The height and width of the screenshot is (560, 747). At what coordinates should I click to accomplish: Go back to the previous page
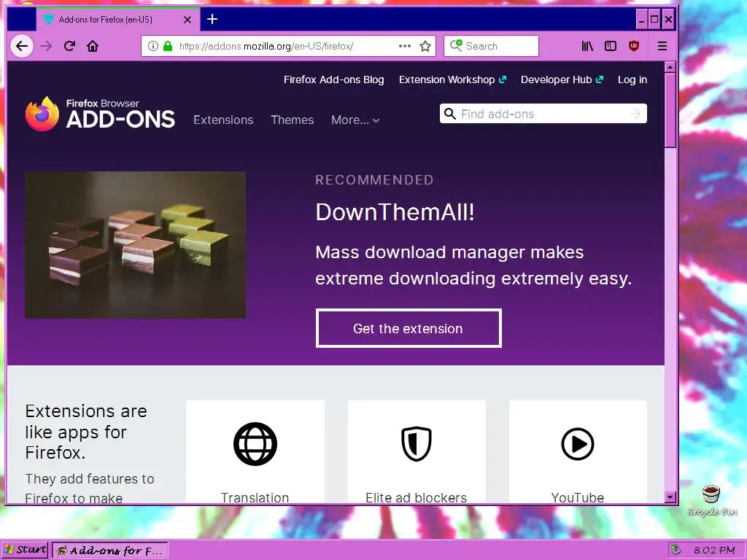(x=22, y=46)
